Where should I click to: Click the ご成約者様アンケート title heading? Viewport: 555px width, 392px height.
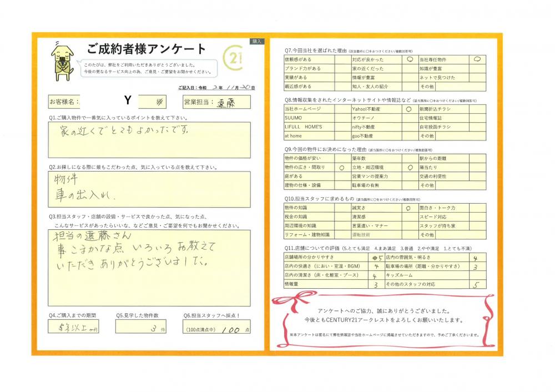click(x=147, y=49)
